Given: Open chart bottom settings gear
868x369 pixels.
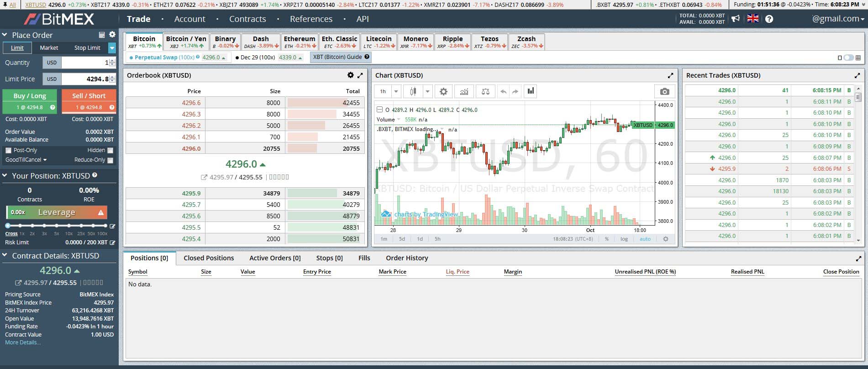Looking at the screenshot, I should click(x=665, y=239).
